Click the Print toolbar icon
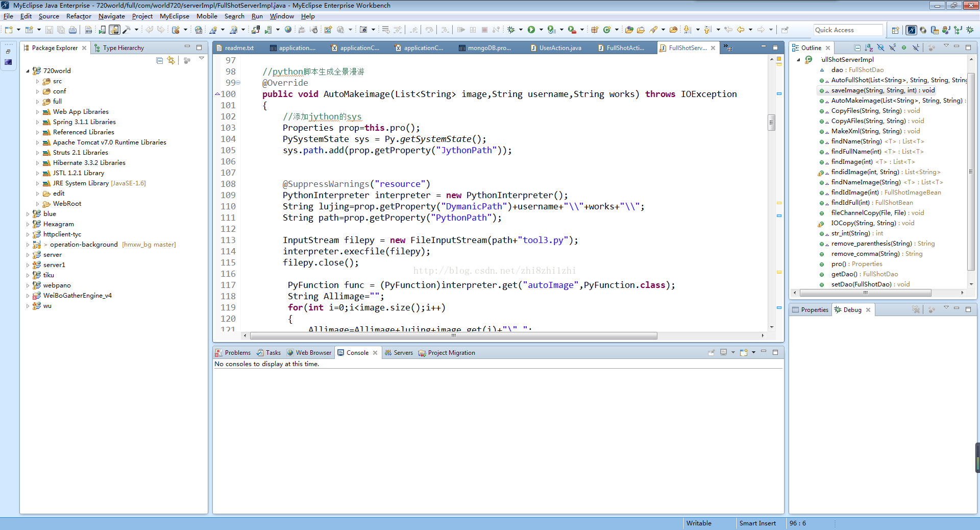Viewport: 980px width, 530px height. (x=73, y=30)
